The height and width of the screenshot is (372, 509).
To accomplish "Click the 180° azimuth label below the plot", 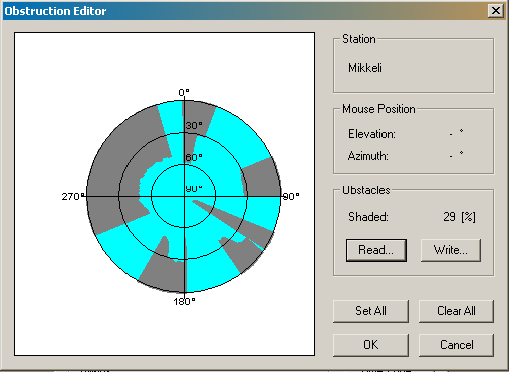I will click(184, 301).
